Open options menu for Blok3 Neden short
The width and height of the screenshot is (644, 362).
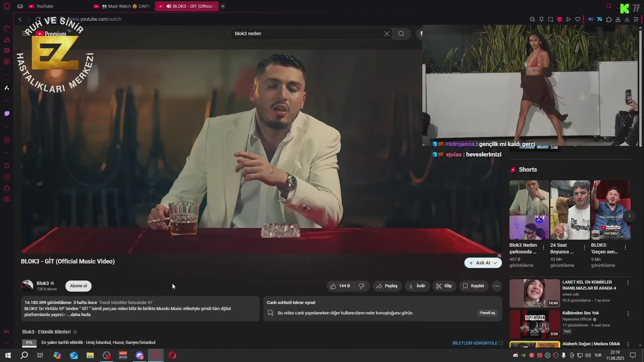(543, 247)
